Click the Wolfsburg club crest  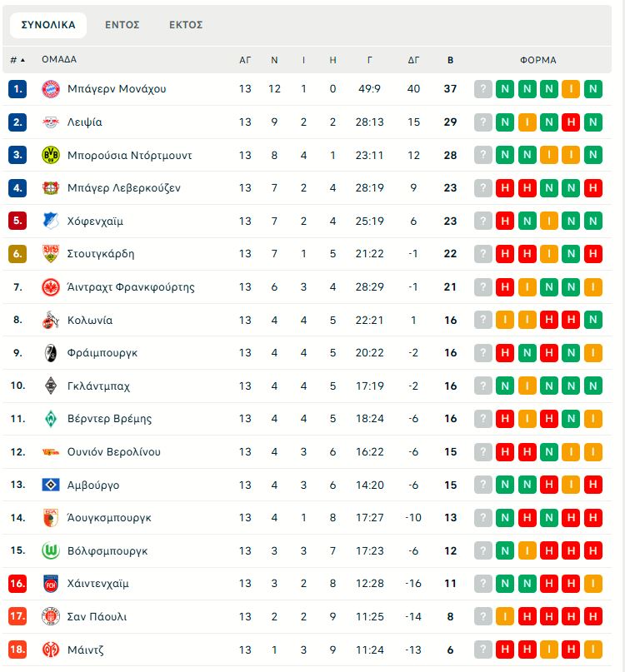51,550
